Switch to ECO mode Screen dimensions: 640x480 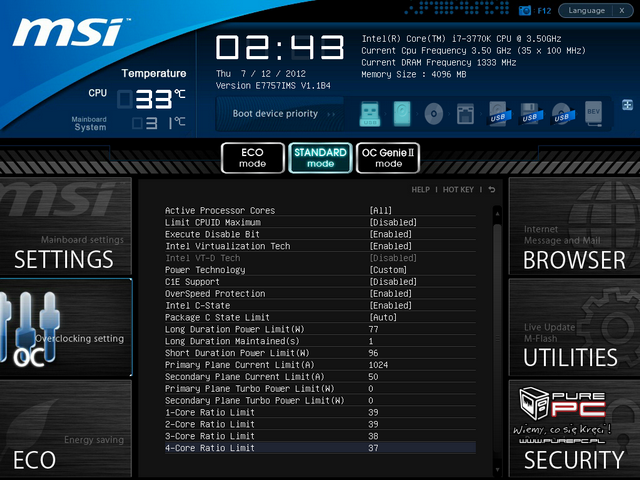click(253, 158)
